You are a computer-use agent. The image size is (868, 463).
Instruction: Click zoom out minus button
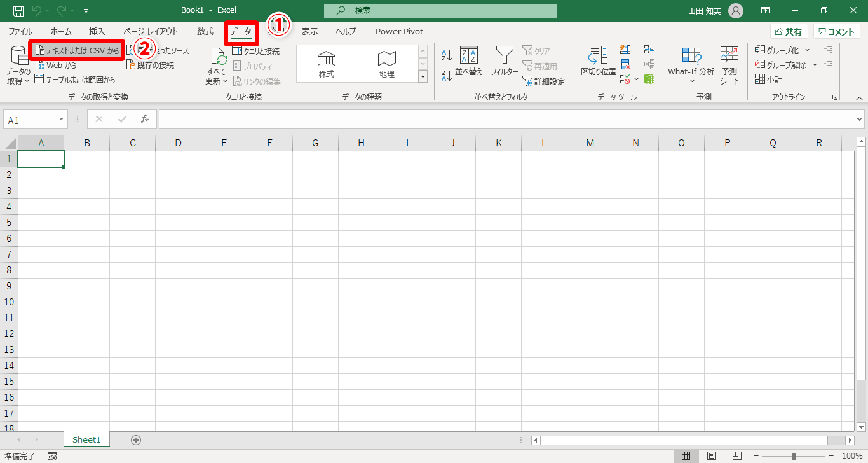pos(756,456)
